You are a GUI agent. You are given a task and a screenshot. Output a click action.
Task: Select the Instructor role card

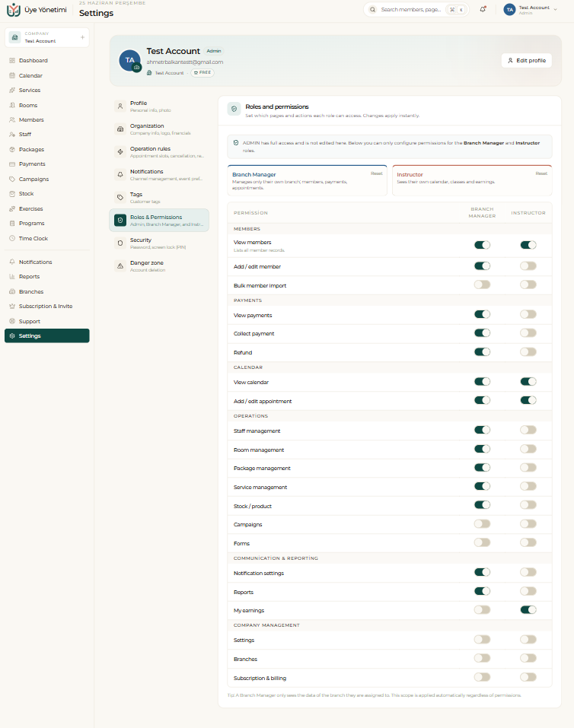(x=472, y=180)
